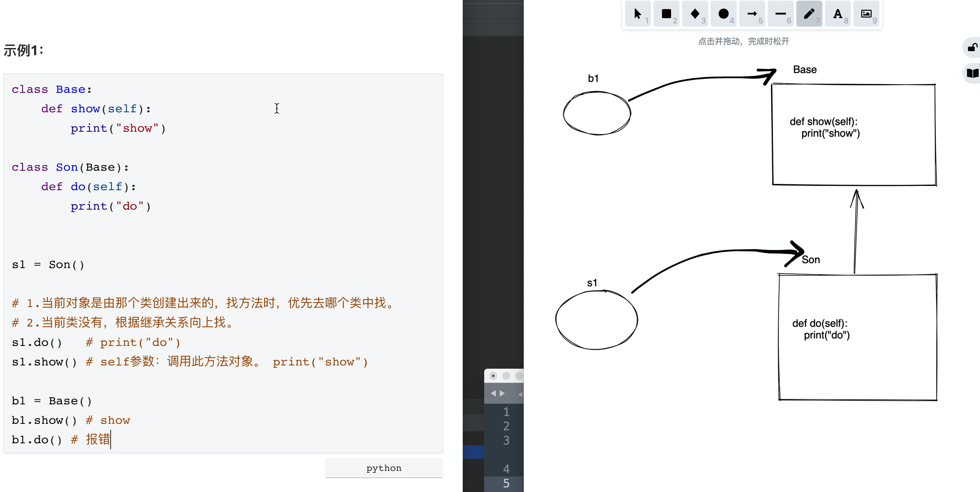Select the ellipse drawing tool
The image size is (980, 492).
coord(724,14)
